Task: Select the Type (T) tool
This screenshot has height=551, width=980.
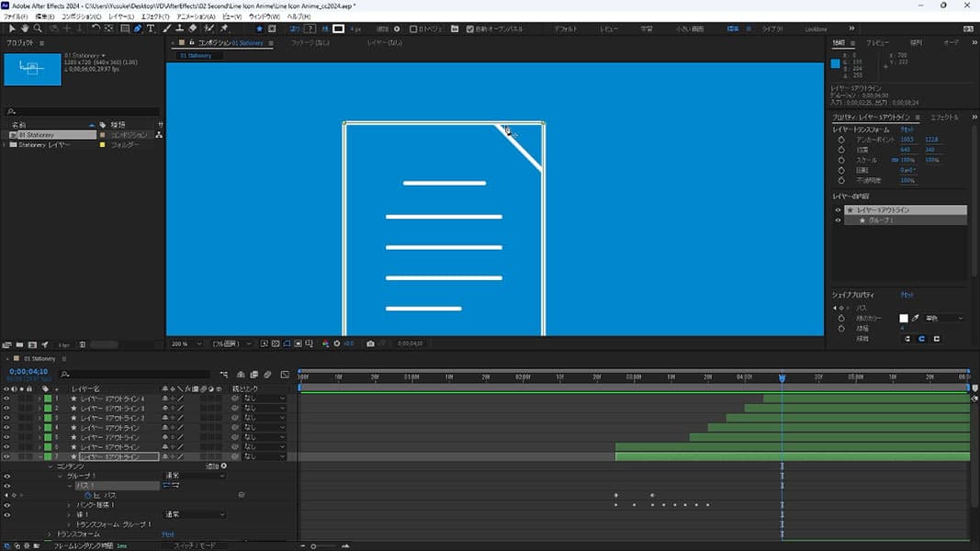Action: tap(152, 28)
